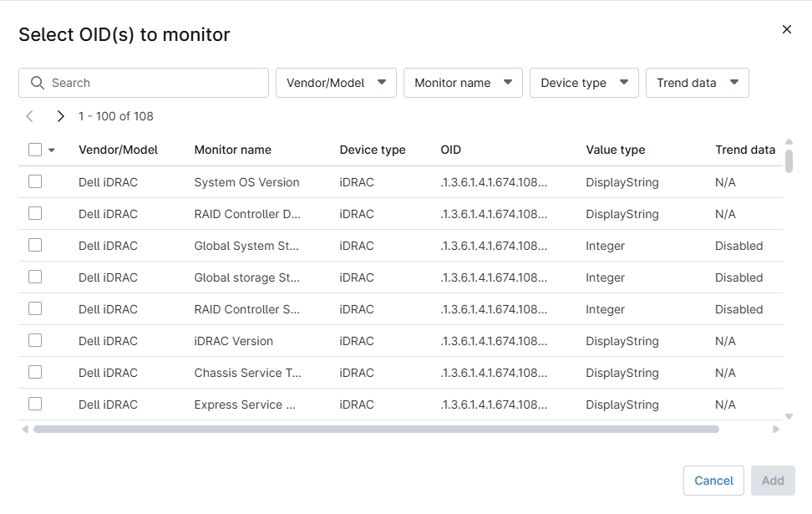Click 'Disabled' in RAID Controller S... row

pyautogui.click(x=739, y=309)
